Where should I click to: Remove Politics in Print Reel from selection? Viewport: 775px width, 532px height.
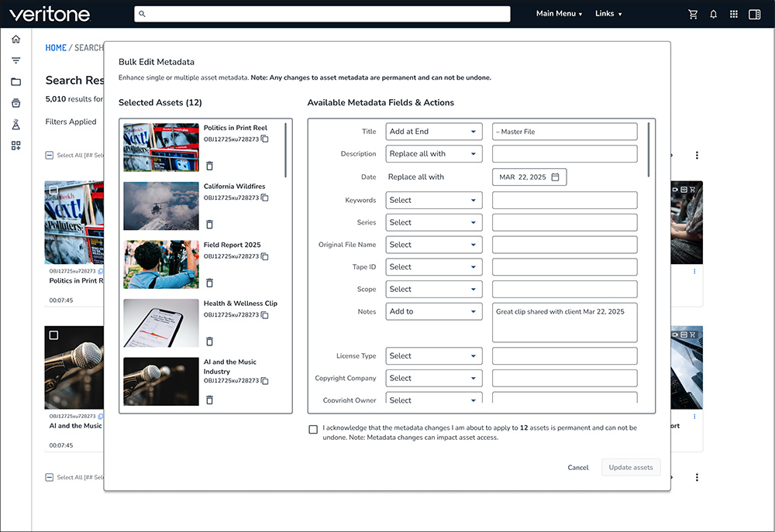point(209,166)
